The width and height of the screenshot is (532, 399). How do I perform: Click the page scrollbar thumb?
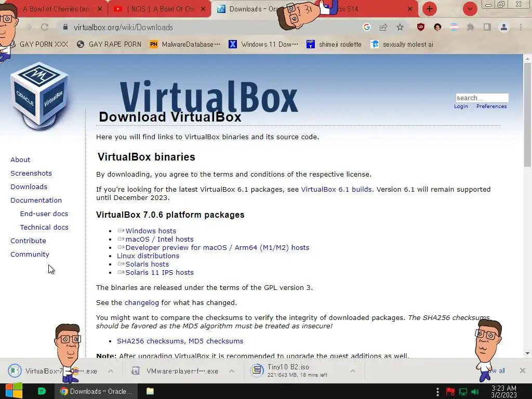pos(527,114)
